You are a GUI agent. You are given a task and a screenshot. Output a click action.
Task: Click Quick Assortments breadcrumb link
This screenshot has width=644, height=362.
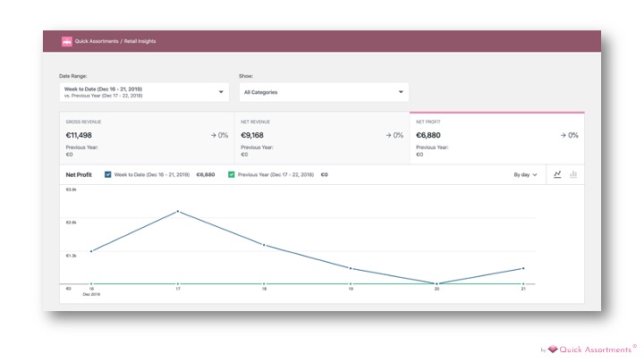(x=97, y=41)
